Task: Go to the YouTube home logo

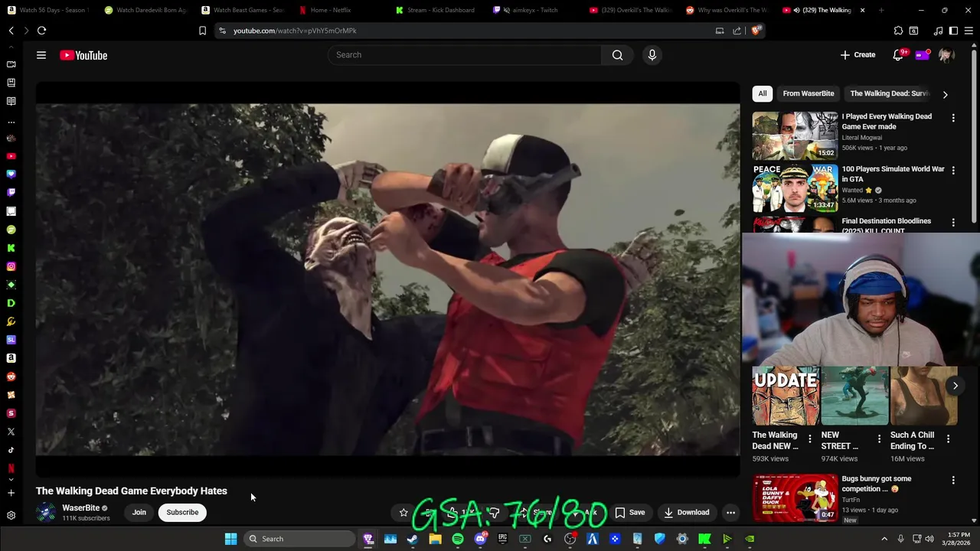Action: [83, 55]
